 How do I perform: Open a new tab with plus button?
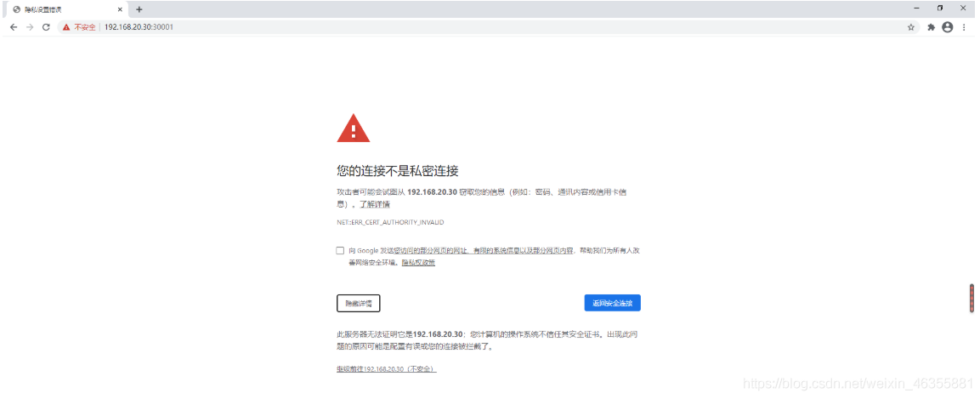click(139, 9)
